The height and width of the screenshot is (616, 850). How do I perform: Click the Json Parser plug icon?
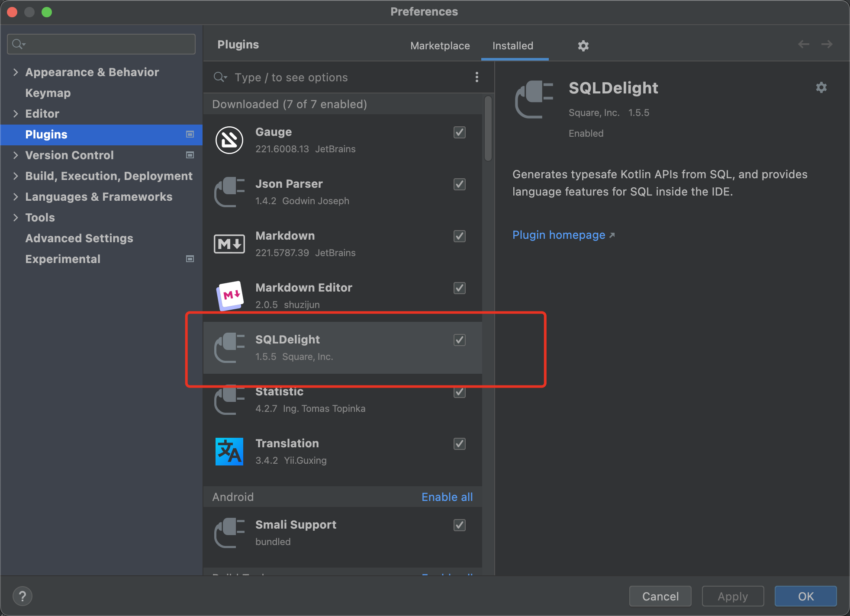point(229,192)
